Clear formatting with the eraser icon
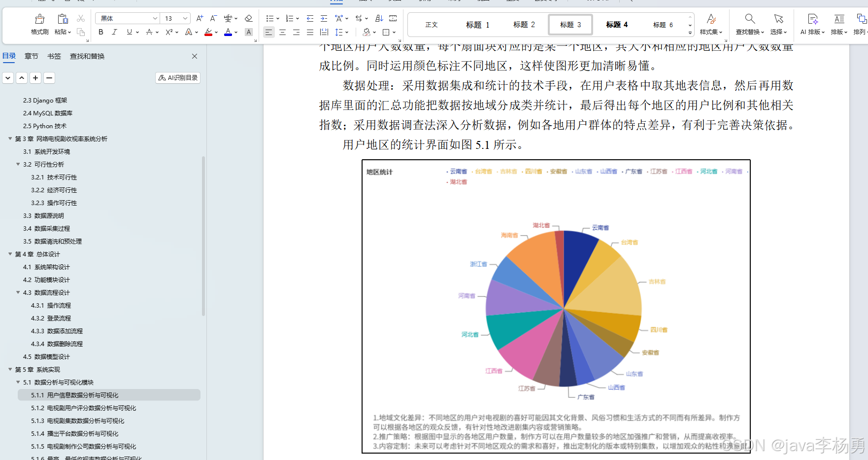This screenshot has height=460, width=868. 248,18
